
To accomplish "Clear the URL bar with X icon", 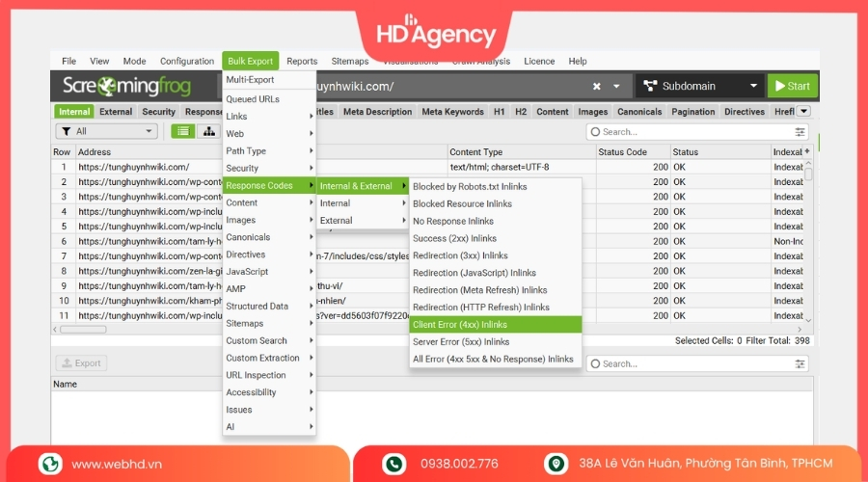I will [596, 87].
